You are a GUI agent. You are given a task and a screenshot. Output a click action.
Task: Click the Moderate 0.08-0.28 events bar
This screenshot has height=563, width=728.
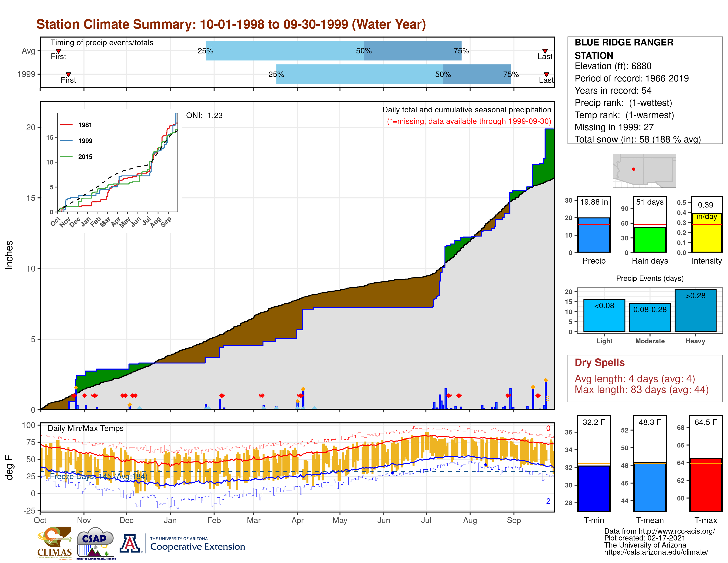pyautogui.click(x=650, y=317)
